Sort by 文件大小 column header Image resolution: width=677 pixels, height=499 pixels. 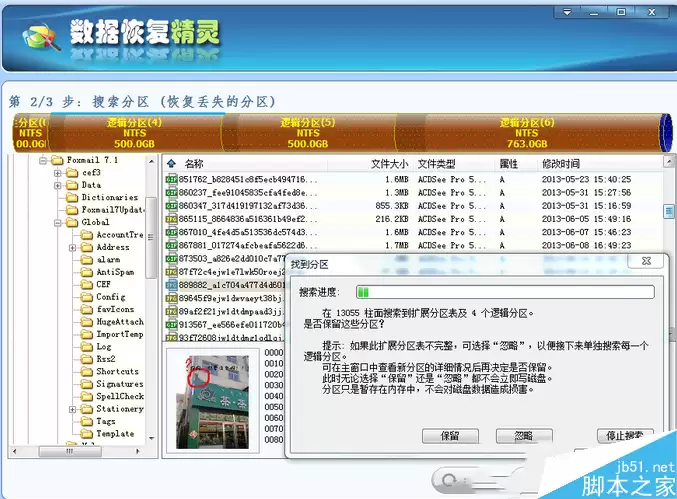389,164
